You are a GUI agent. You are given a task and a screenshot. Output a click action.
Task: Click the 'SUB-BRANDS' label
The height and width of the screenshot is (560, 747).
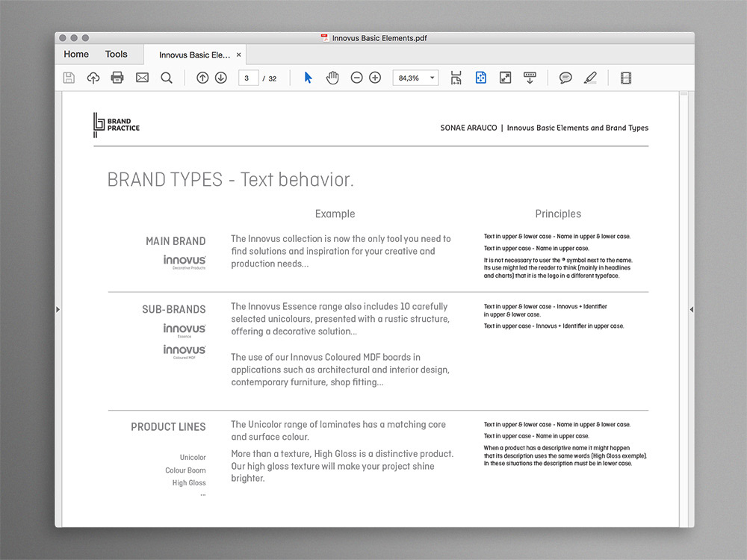click(x=174, y=310)
